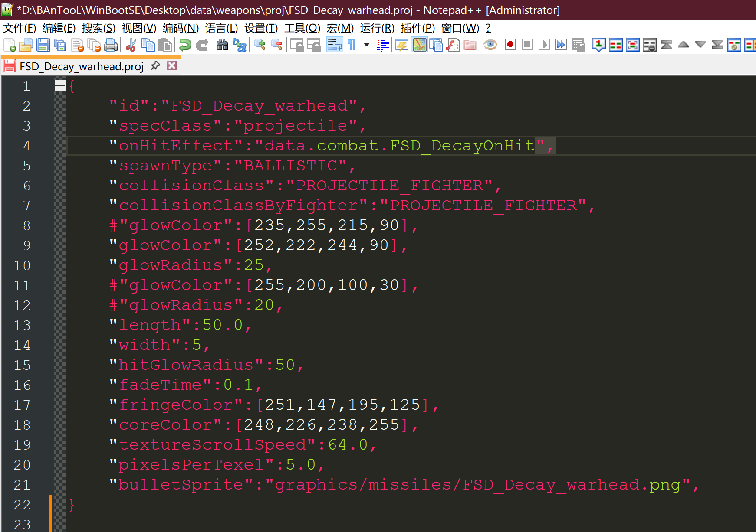The width and height of the screenshot is (756, 532).
Task: Click the Print icon in toolbar
Action: point(111,45)
